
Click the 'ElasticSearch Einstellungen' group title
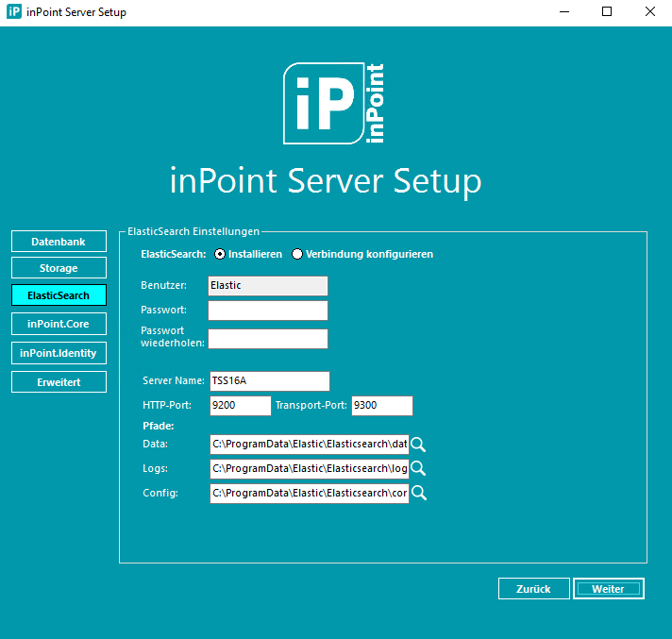pyautogui.click(x=193, y=231)
